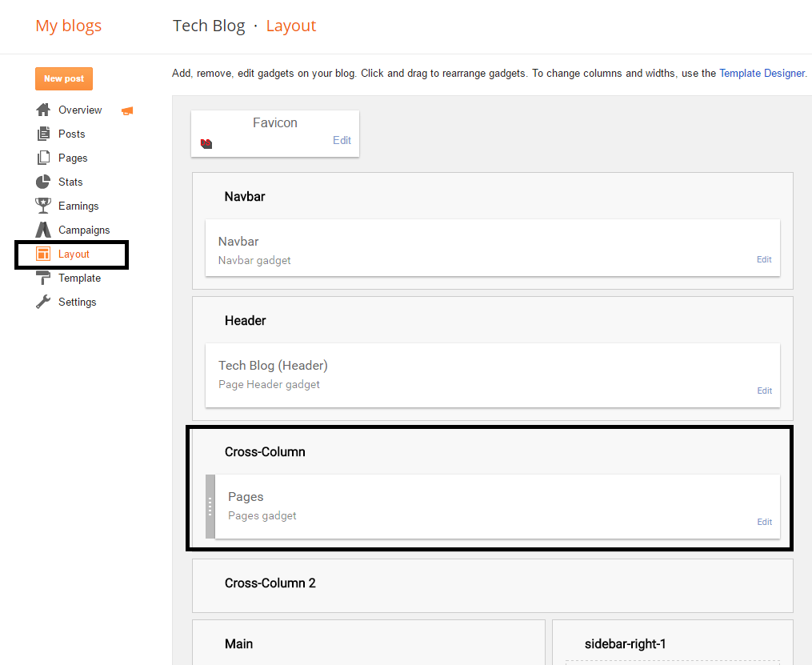Open Template via the paint roller icon

coord(43,278)
